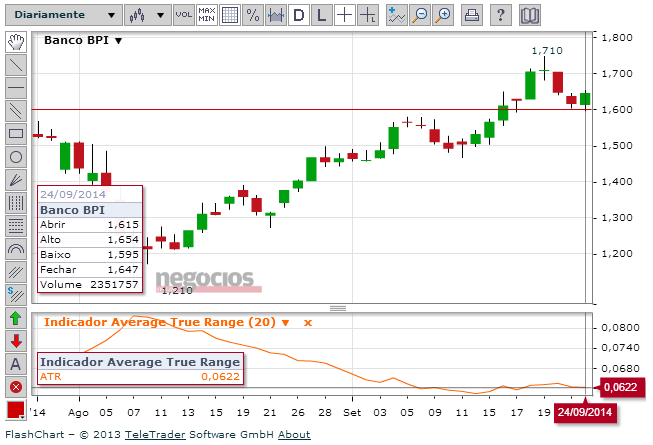Delete drawings with red X icon

pyautogui.click(x=16, y=387)
